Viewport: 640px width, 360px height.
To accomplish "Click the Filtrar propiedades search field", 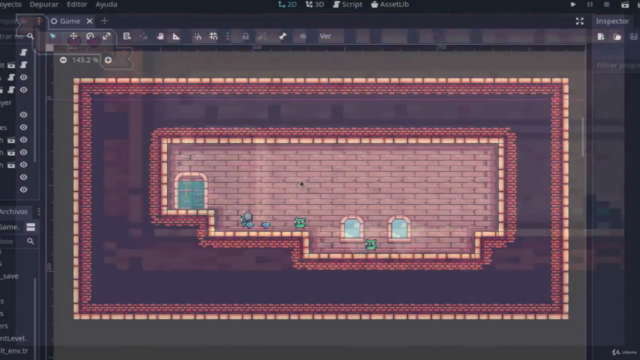I will coord(617,65).
